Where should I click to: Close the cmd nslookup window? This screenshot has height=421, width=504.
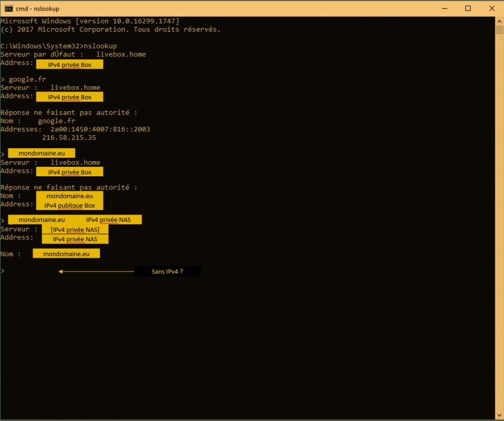[x=492, y=8]
